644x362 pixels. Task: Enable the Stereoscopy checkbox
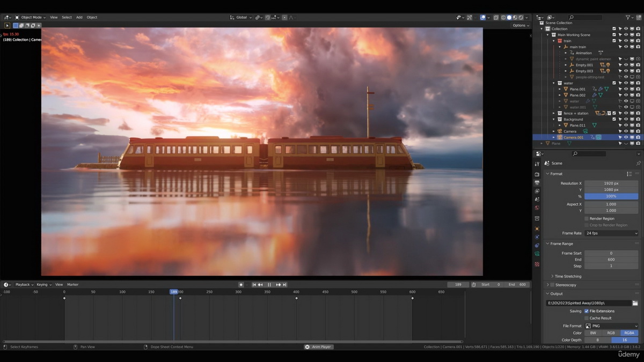552,285
